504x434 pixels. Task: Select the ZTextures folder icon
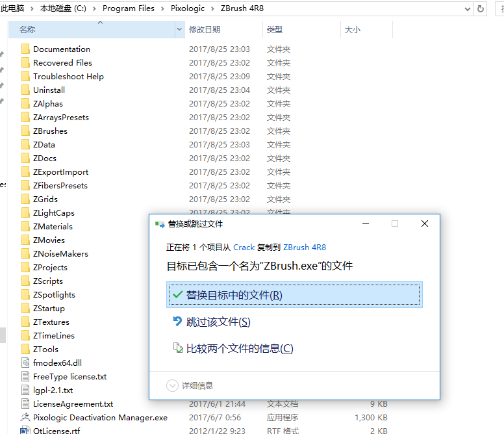coord(26,322)
